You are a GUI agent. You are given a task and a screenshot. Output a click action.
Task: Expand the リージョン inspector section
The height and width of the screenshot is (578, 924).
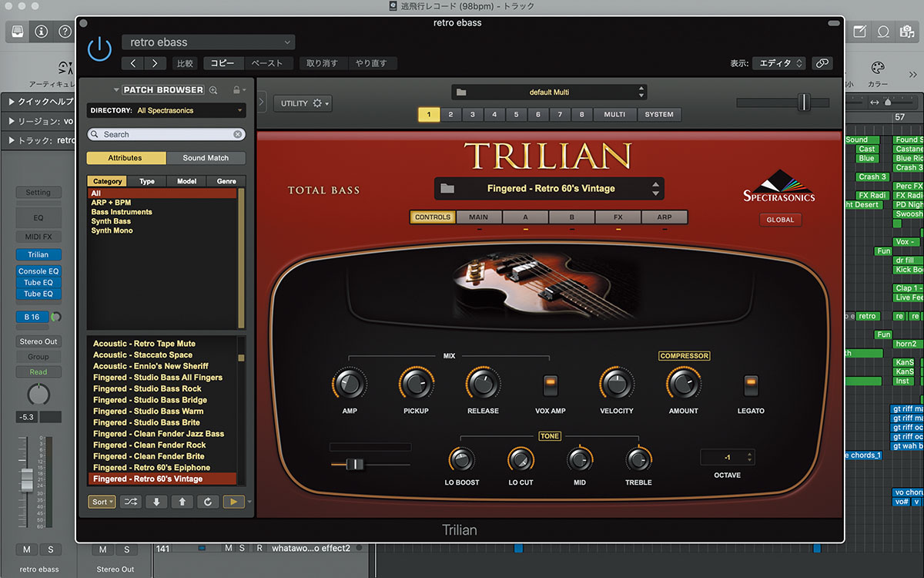coord(12,121)
